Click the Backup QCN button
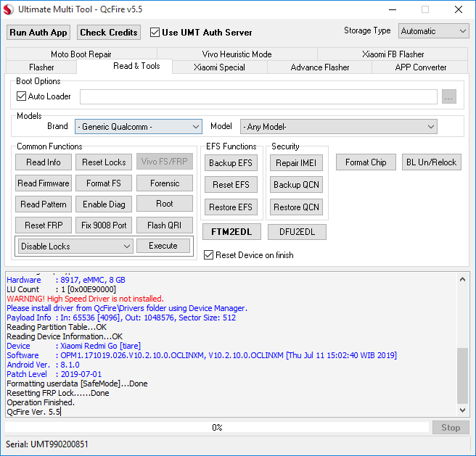The width and height of the screenshot is (476, 456). coord(296,184)
